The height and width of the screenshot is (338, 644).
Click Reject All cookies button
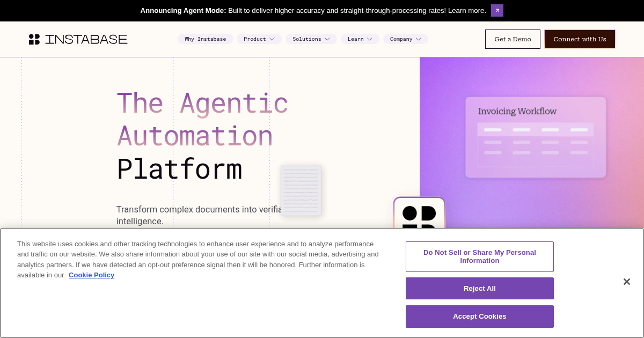coord(480,289)
